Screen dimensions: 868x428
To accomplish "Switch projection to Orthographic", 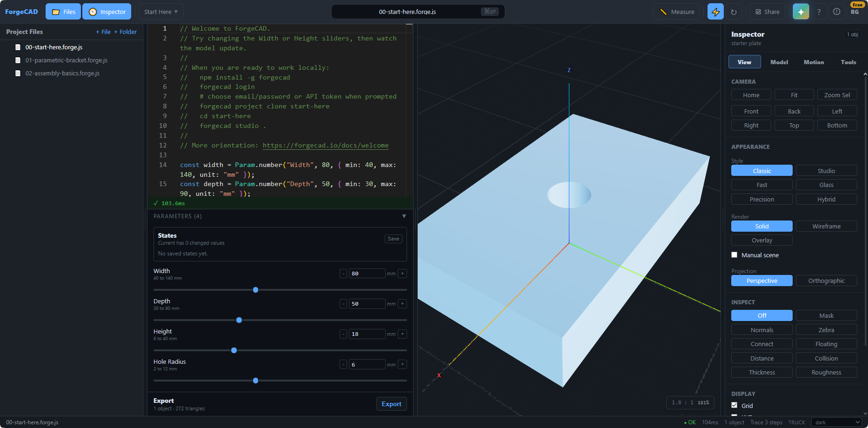I will pos(826,281).
